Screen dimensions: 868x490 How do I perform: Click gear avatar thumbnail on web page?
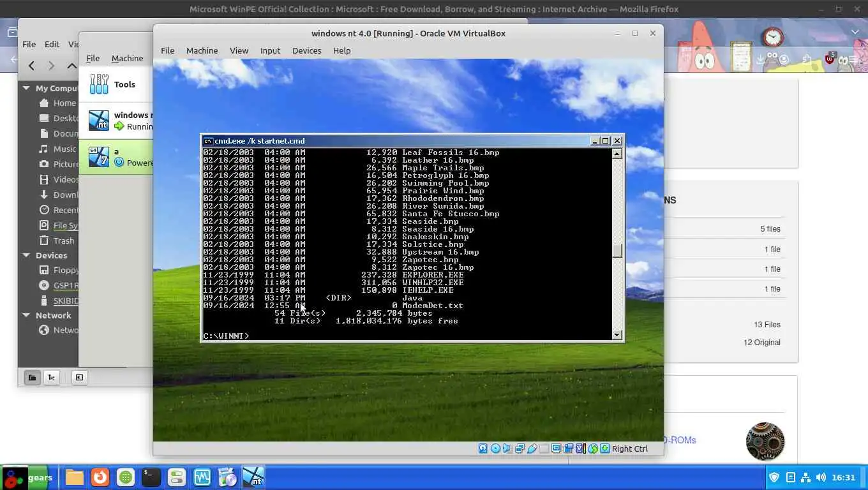point(765,441)
